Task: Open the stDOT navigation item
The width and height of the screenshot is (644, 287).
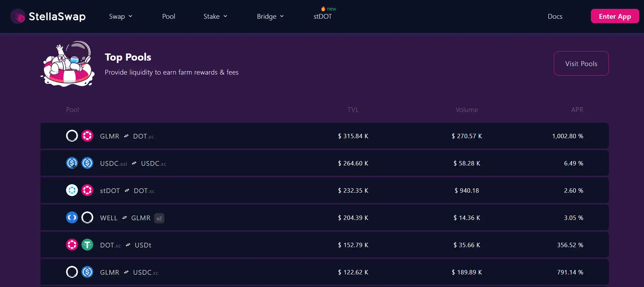Action: point(322,16)
